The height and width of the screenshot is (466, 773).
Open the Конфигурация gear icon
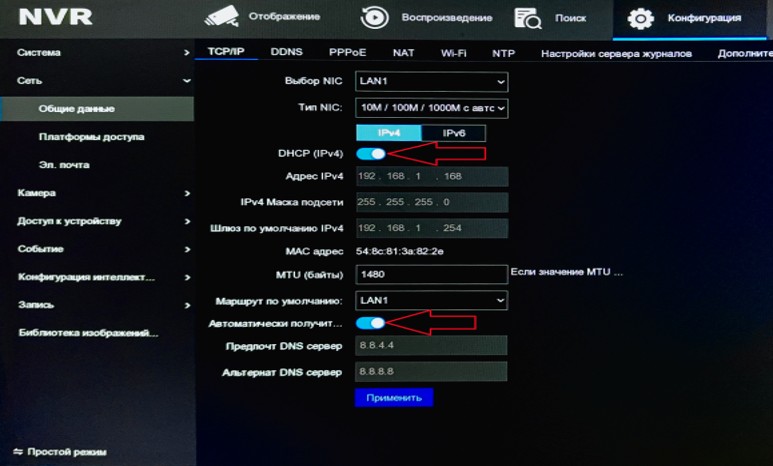640,19
